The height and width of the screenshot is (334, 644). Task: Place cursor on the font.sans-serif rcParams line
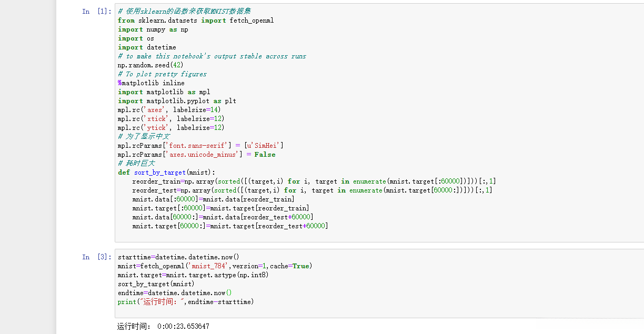click(201, 146)
